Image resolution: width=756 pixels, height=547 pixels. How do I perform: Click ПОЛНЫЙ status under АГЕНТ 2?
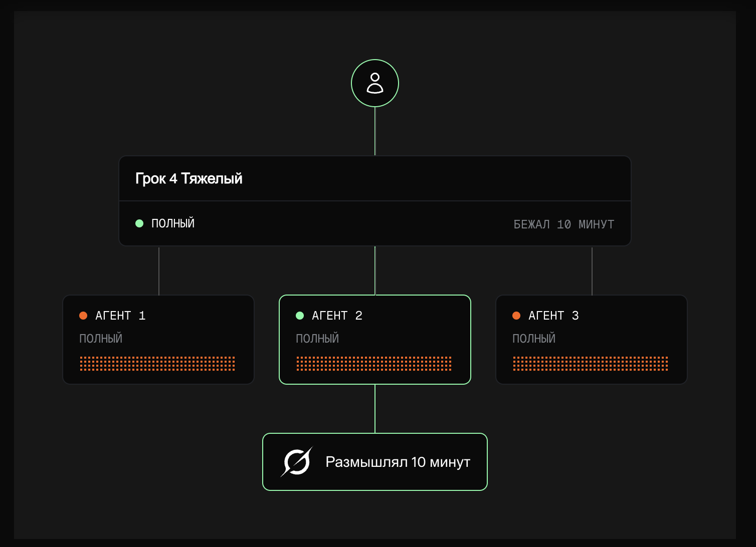[317, 339]
